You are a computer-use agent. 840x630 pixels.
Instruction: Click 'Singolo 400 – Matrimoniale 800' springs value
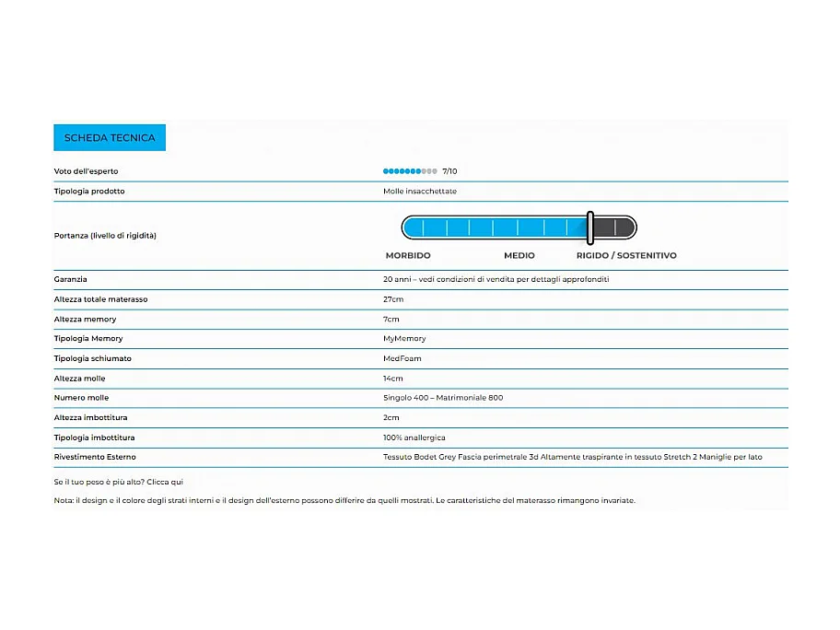point(443,398)
